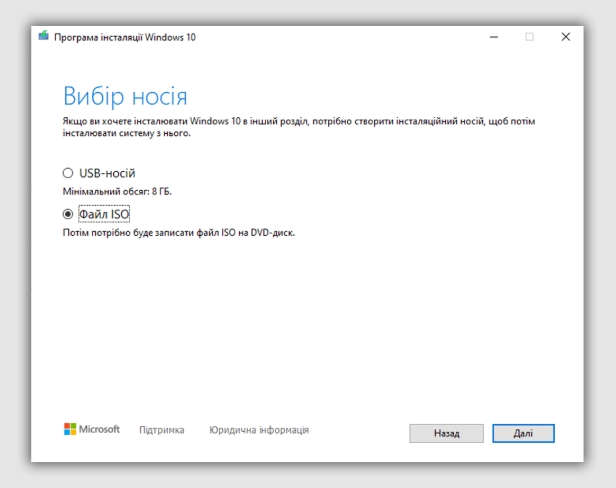Click the Windows setup icon in title bar

(x=44, y=36)
